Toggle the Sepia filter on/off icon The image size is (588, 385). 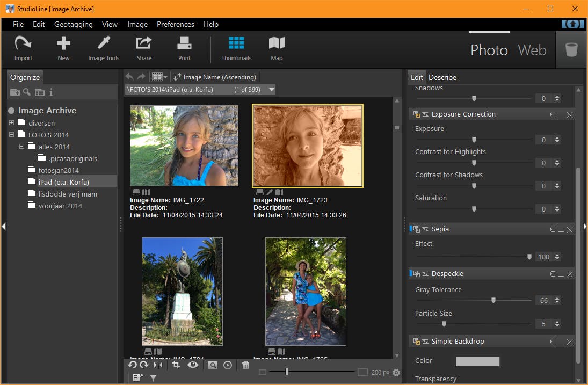[417, 229]
